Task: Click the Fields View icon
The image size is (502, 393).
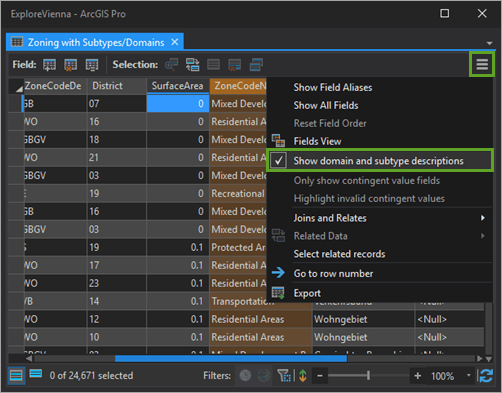Action: coord(278,141)
